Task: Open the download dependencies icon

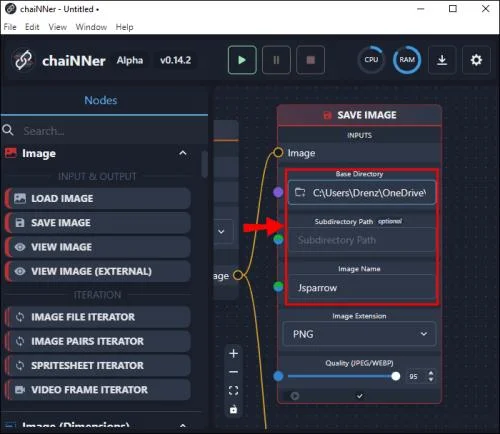Action: coord(442,60)
